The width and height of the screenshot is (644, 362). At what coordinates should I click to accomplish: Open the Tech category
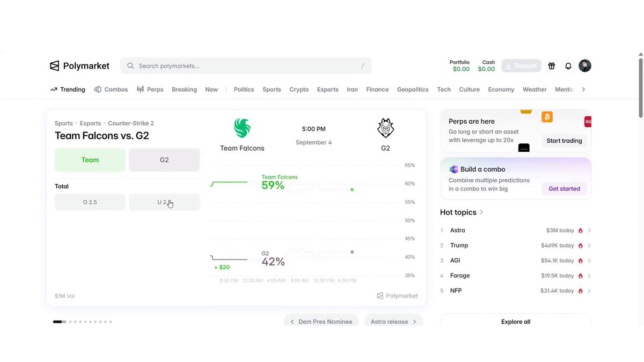[444, 90]
